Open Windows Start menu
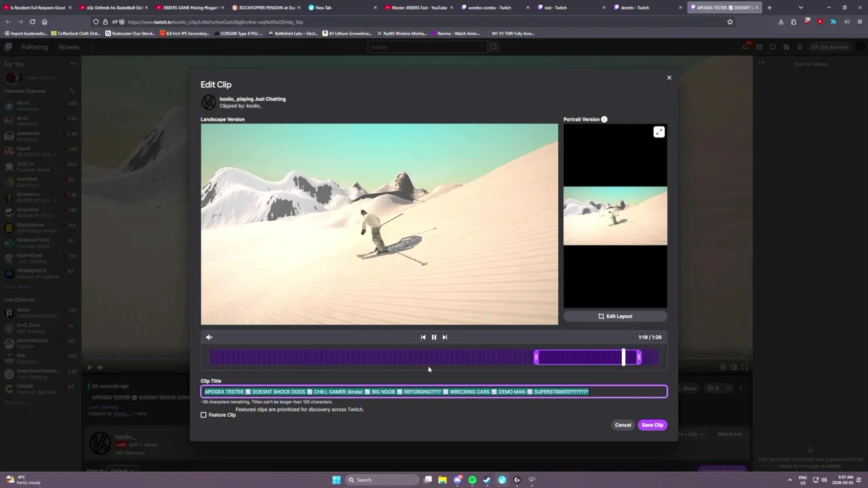Screen dimensions: 868x488 [x=336, y=480]
